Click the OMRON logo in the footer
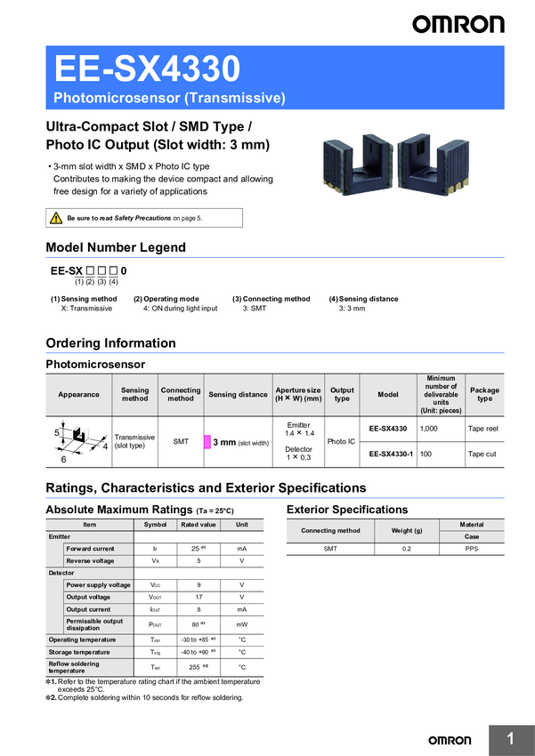This screenshot has width=535, height=756. click(450, 740)
